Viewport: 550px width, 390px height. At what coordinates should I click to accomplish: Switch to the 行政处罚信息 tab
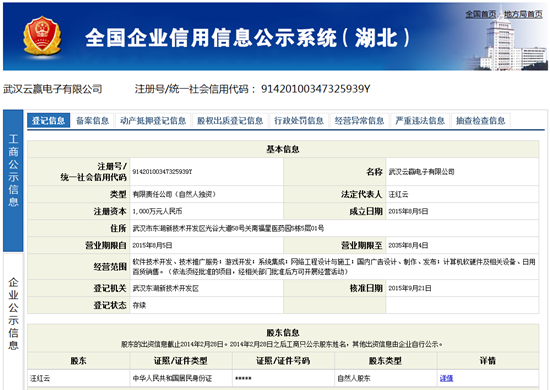coord(299,121)
